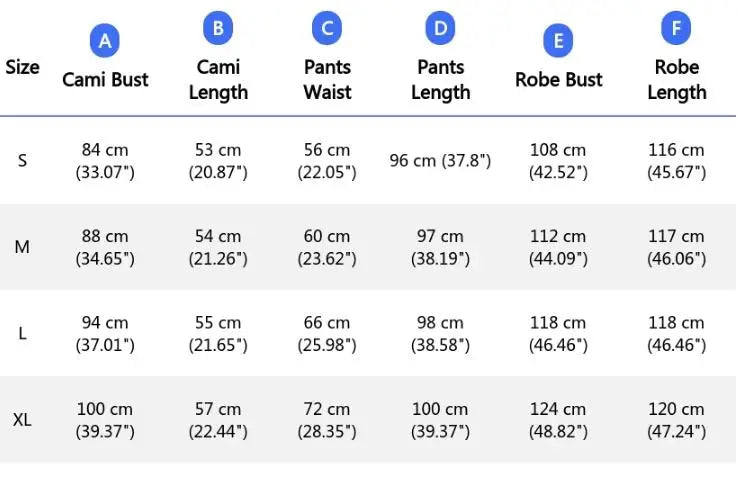Screen dimensions: 739x485
Task: Select the Size column header
Action: [x=22, y=67]
